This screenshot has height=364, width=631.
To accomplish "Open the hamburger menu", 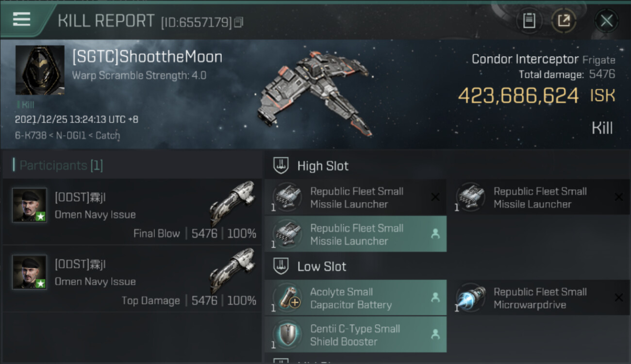I will tap(21, 19).
